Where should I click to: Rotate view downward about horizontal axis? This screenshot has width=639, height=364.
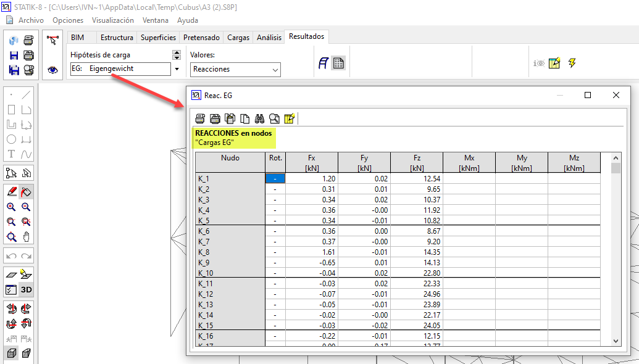(26, 324)
